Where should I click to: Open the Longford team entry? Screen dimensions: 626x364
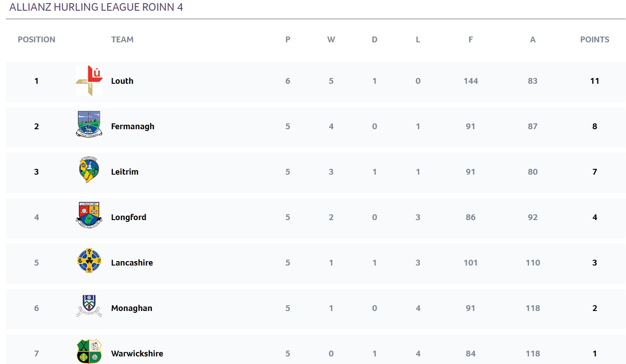click(x=129, y=217)
